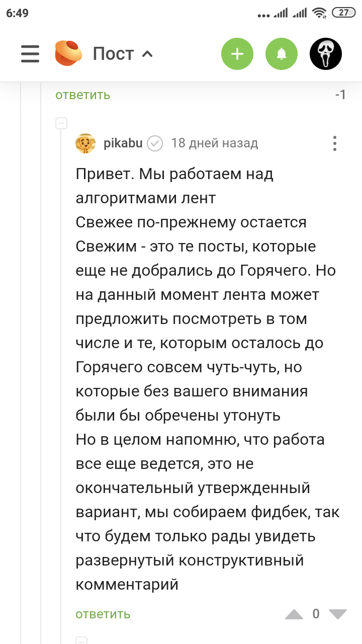Downvote the pikabu comment
The width and height of the screenshot is (362, 644).
tap(338, 614)
